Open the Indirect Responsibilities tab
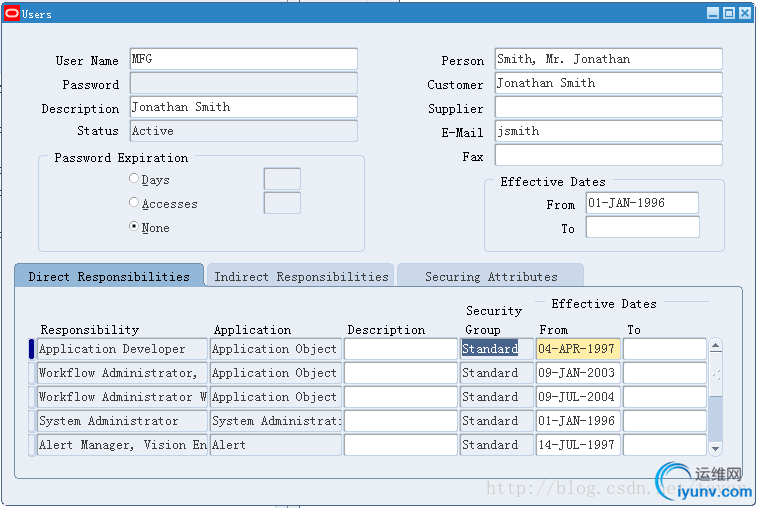758x508 pixels. tap(301, 276)
